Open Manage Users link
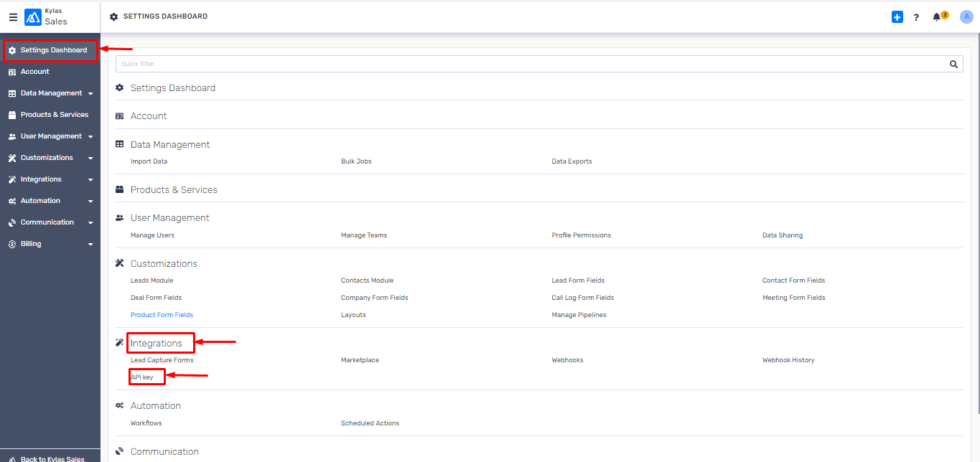The width and height of the screenshot is (980, 462). pos(152,235)
